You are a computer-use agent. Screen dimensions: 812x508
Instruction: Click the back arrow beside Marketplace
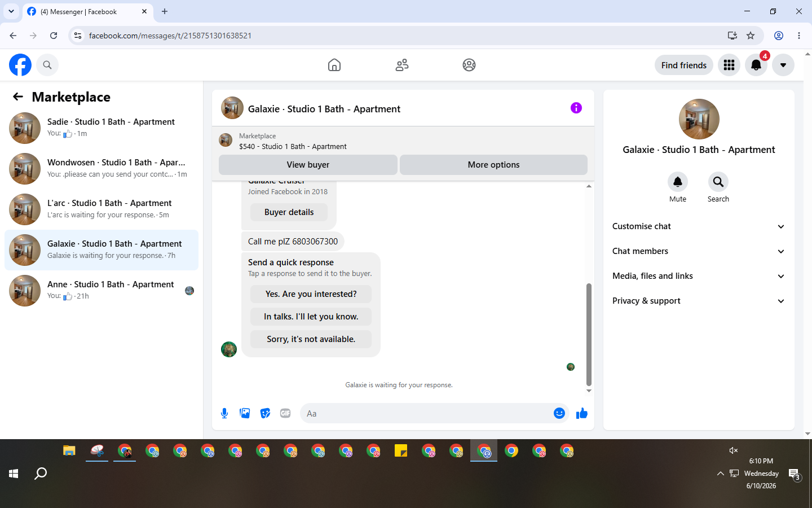pos(18,97)
